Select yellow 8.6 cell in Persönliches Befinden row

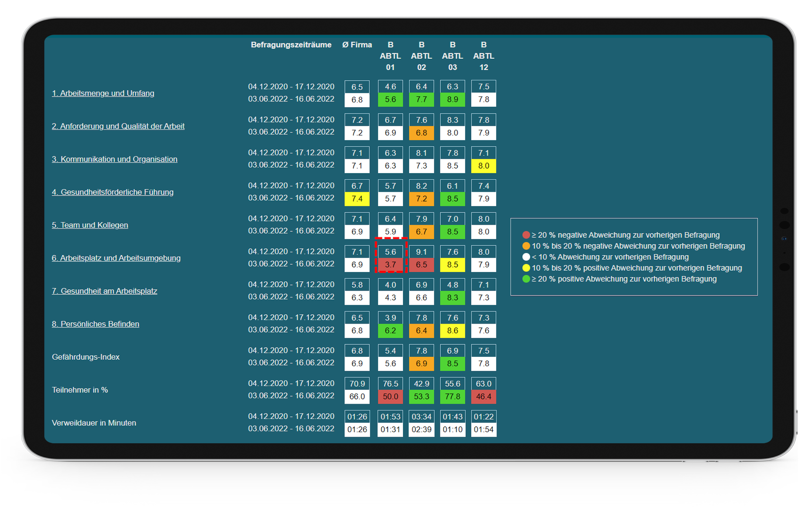453,330
